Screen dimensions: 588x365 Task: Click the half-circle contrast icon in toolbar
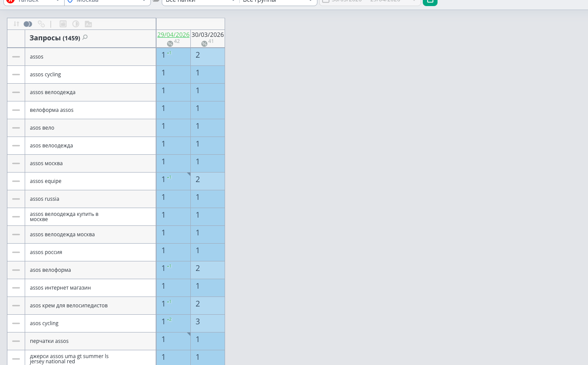75,24
